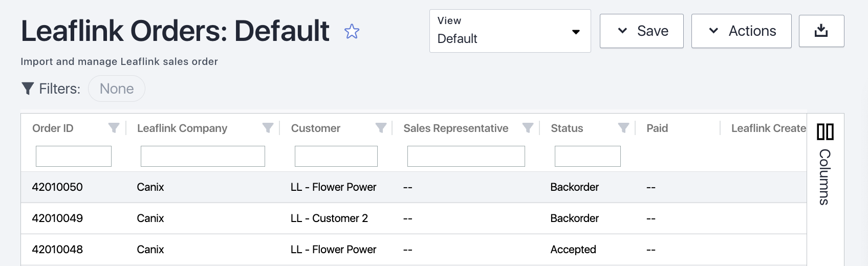Image resolution: width=868 pixels, height=266 pixels.
Task: Open the Actions dropdown menu
Action: [741, 31]
